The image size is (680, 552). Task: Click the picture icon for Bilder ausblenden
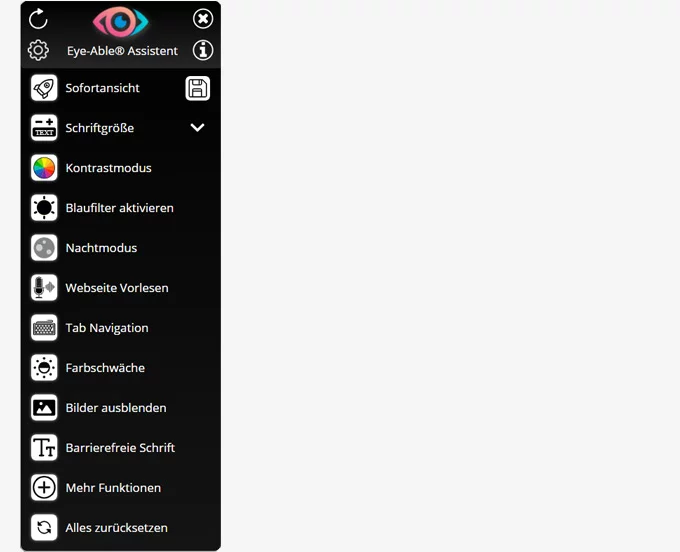(44, 408)
